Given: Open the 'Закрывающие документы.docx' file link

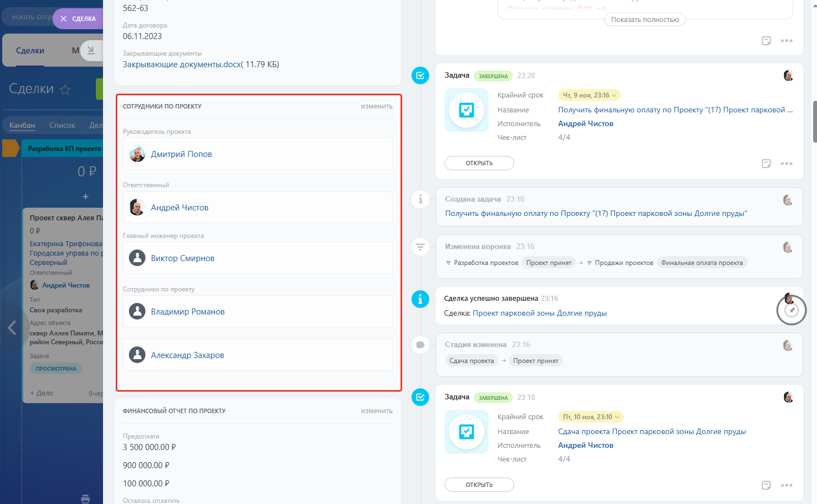Looking at the screenshot, I should 182,64.
